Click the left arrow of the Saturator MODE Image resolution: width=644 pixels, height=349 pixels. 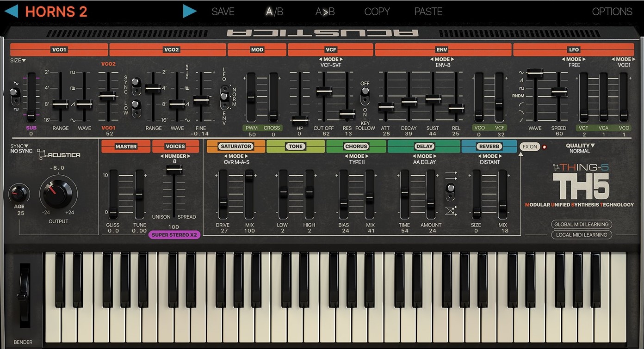point(225,156)
